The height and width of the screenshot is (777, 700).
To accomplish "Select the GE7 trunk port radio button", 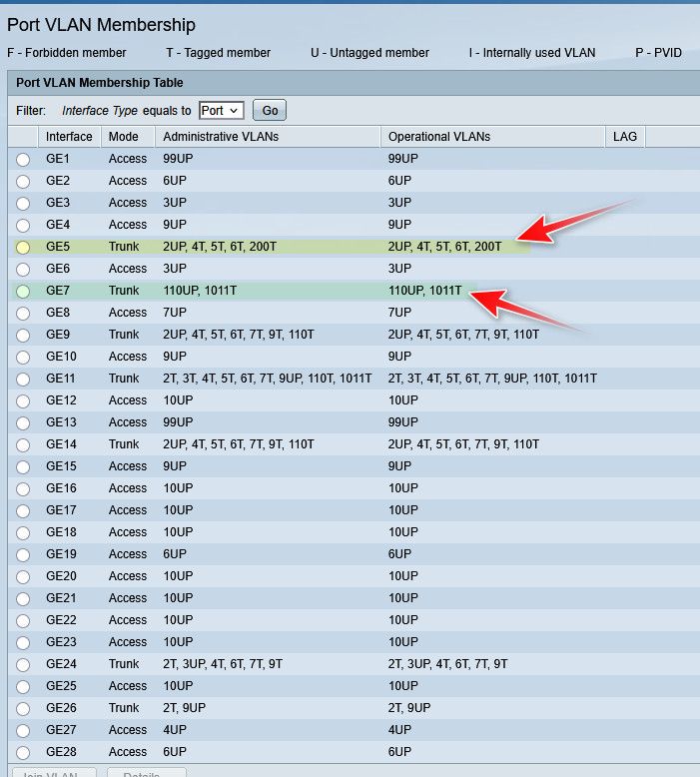I will coord(23,292).
